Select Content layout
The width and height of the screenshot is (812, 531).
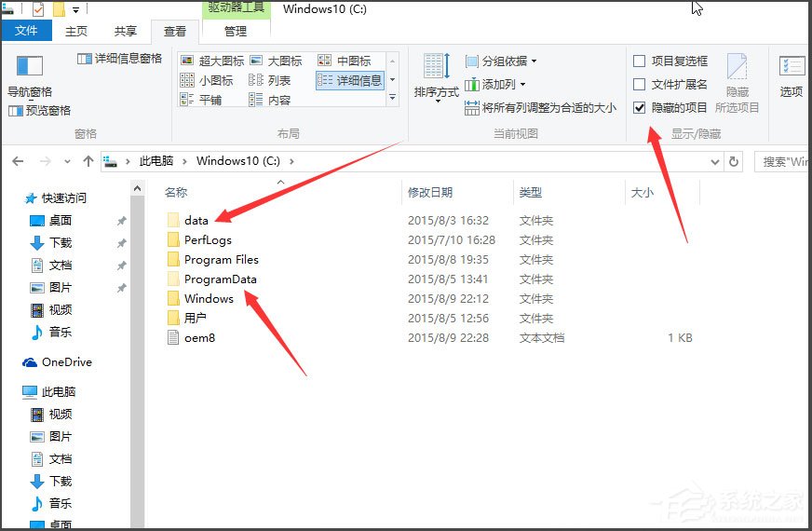pos(270,100)
